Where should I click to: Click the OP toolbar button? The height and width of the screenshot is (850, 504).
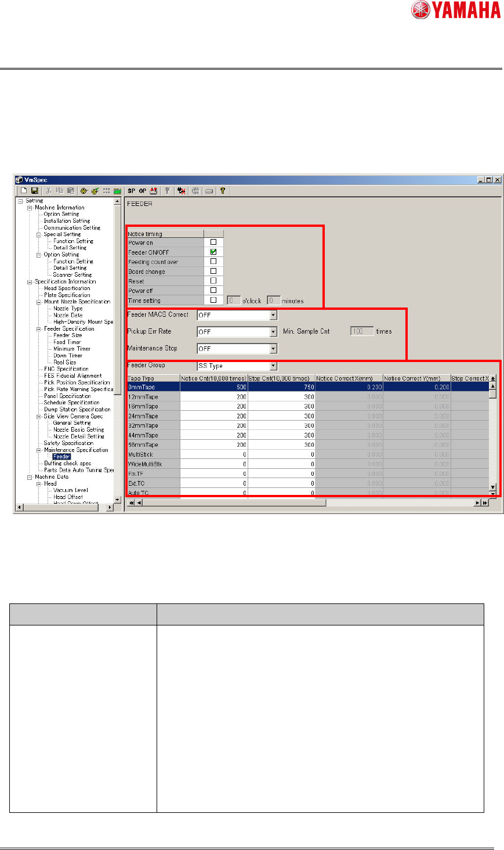(143, 190)
